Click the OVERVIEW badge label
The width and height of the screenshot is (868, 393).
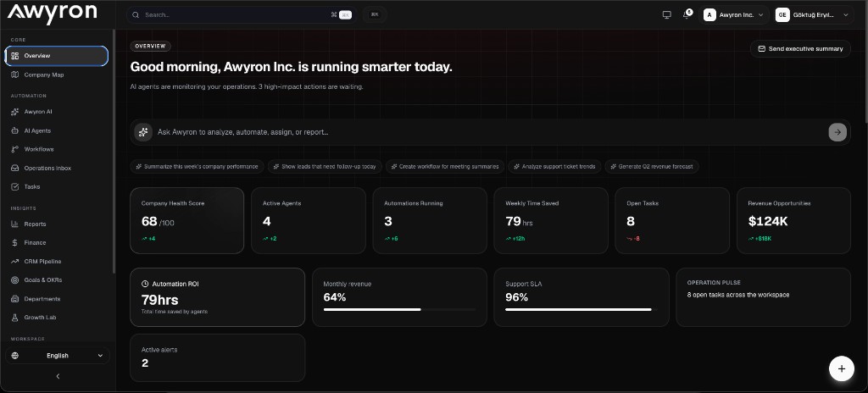click(151, 47)
